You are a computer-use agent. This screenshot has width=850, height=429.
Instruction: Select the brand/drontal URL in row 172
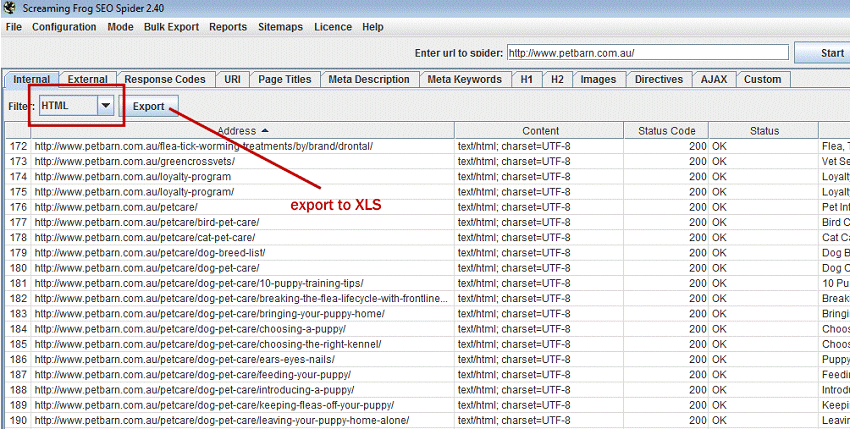pyautogui.click(x=204, y=146)
